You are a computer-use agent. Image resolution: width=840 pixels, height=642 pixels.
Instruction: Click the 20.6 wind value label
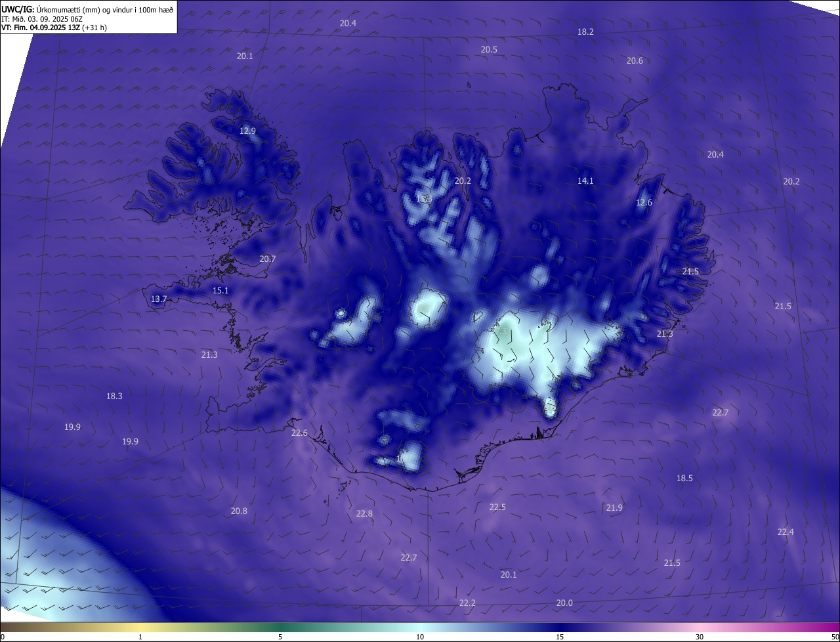click(x=635, y=60)
